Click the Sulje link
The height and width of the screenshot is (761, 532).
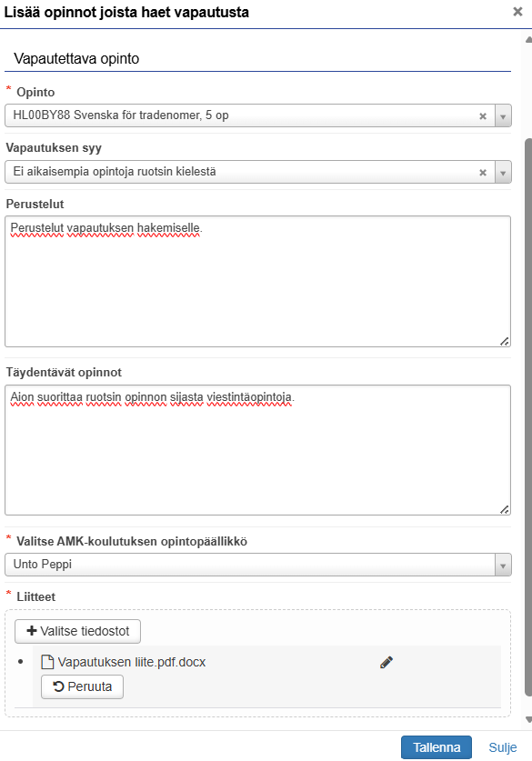click(502, 747)
